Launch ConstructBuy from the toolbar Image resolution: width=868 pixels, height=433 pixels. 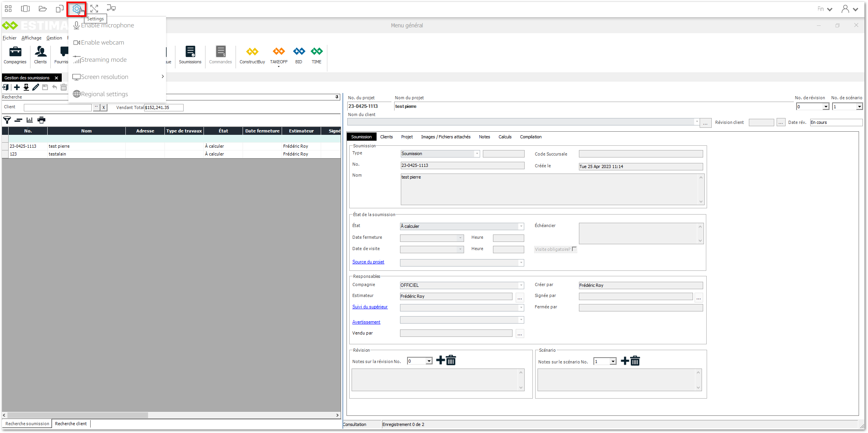[252, 55]
